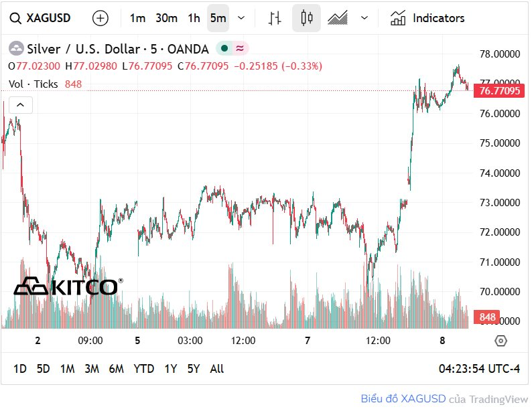Click the silver symbol logo icon
The height and width of the screenshot is (409, 532).
15,49
